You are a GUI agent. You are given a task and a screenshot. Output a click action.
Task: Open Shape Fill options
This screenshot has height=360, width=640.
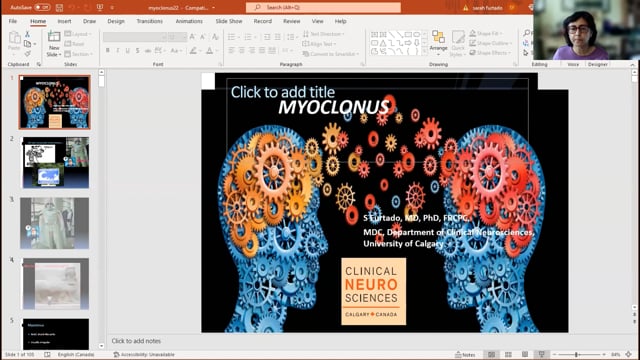(x=486, y=33)
